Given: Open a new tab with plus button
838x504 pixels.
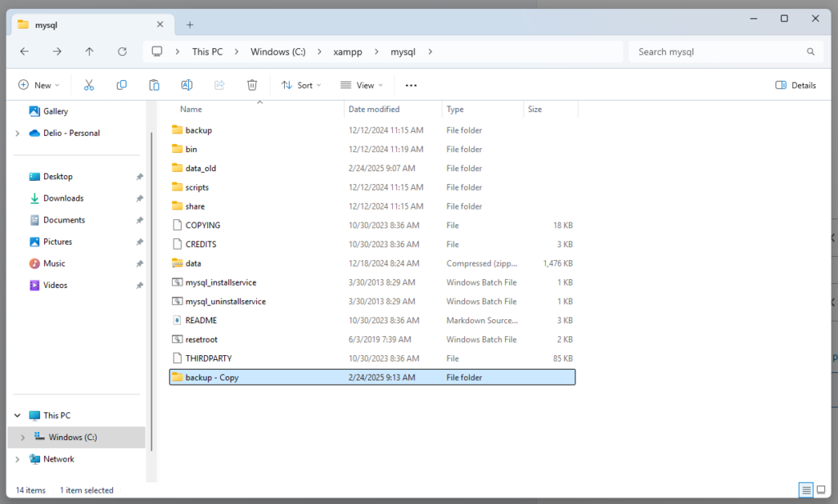Looking at the screenshot, I should (x=190, y=25).
